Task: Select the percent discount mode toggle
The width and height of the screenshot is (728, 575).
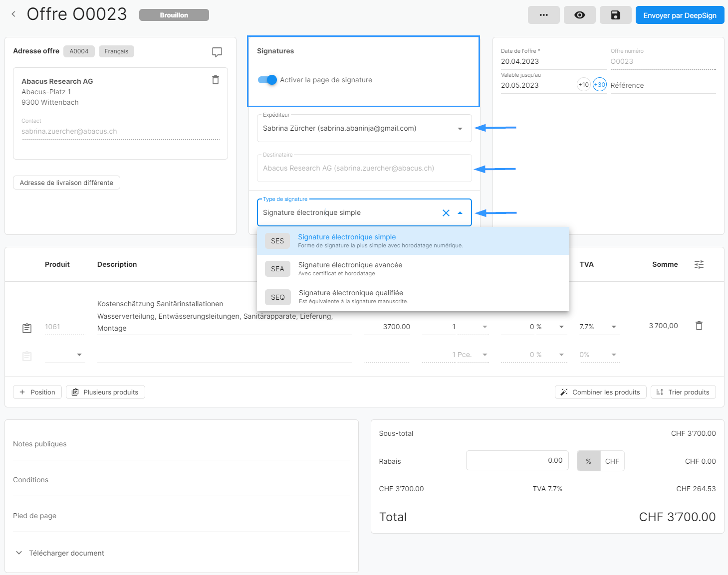Action: 588,461
